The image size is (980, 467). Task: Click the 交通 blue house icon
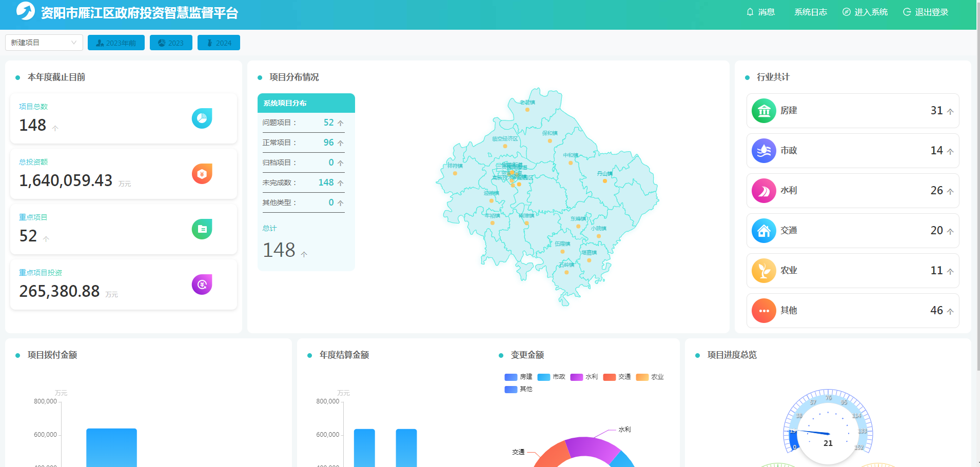(764, 231)
